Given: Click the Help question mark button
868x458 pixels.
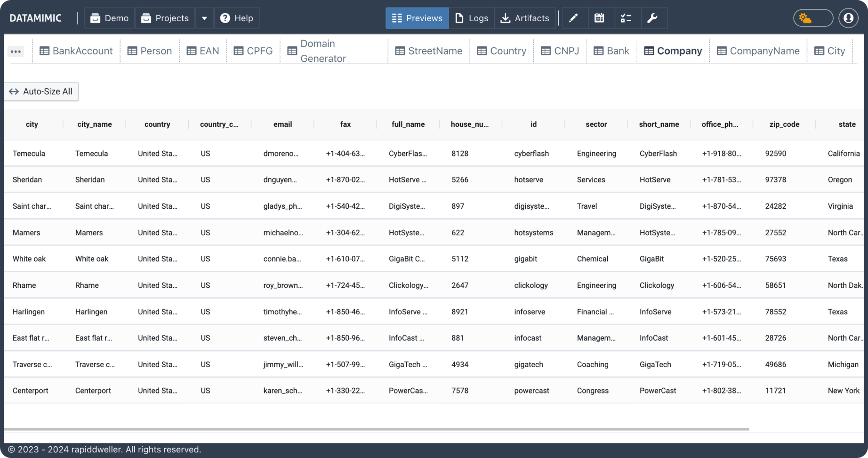Looking at the screenshot, I should [237, 18].
